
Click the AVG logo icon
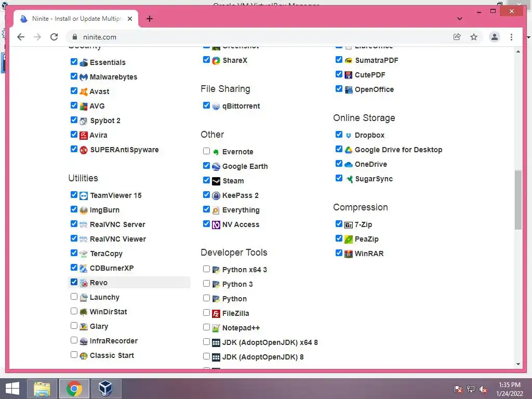coord(84,106)
